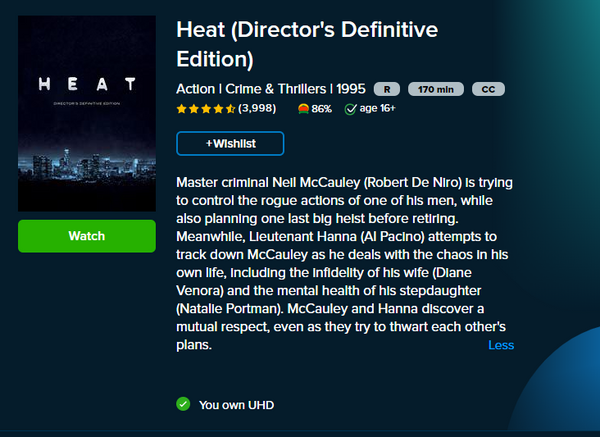Click the CC closed captions badge
The width and height of the screenshot is (600, 437).
(488, 88)
